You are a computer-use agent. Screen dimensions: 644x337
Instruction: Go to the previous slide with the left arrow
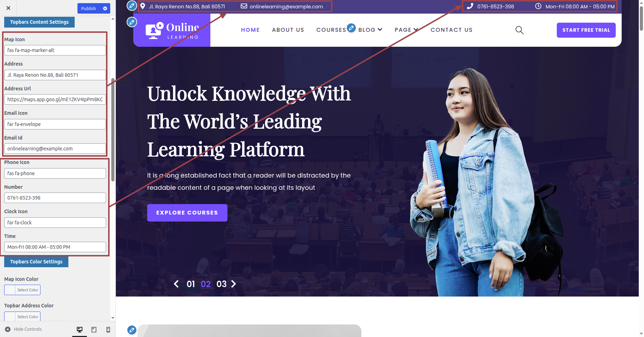[x=176, y=284]
